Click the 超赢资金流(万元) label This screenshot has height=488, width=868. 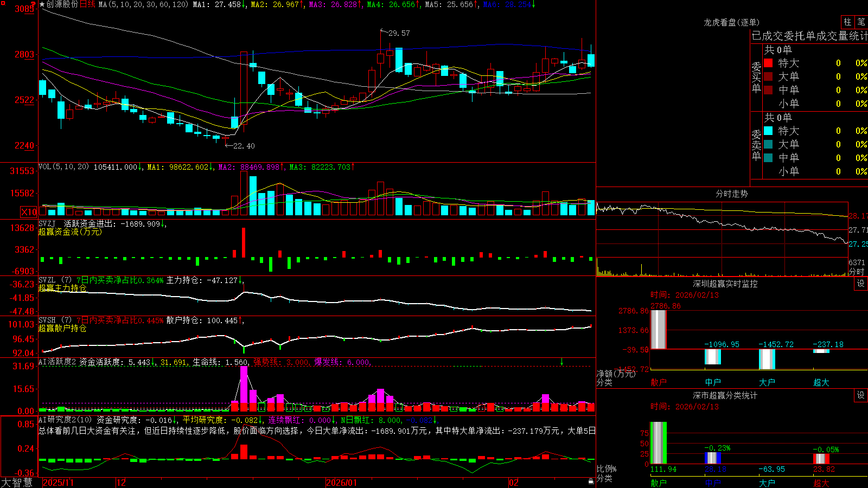(70, 232)
